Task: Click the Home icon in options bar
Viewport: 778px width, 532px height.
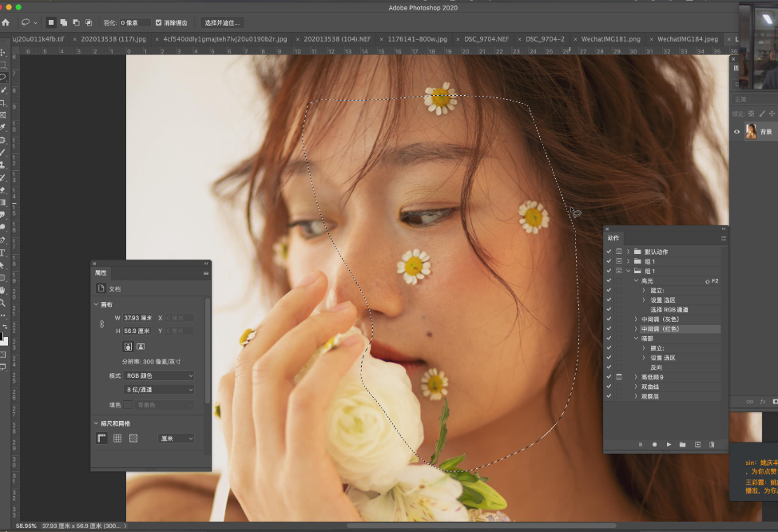Action: tap(6, 22)
